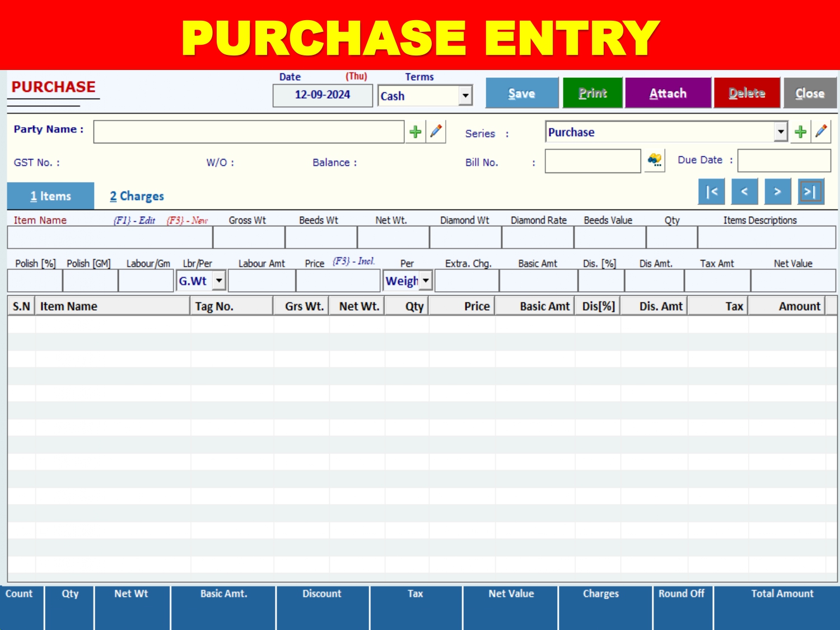Click the green plus icon beside Party Name
Viewport: 840px width, 630px height.
point(415,132)
